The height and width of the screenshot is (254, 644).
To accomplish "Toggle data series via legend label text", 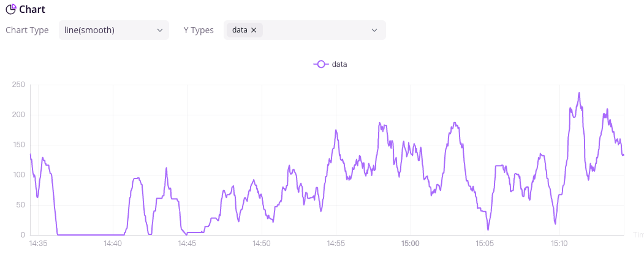I will click(x=339, y=64).
